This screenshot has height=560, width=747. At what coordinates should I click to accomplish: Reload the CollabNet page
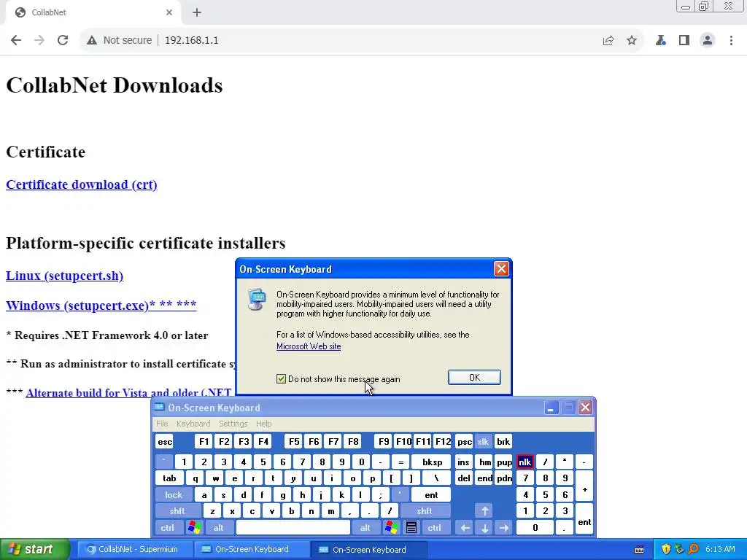[63, 41]
